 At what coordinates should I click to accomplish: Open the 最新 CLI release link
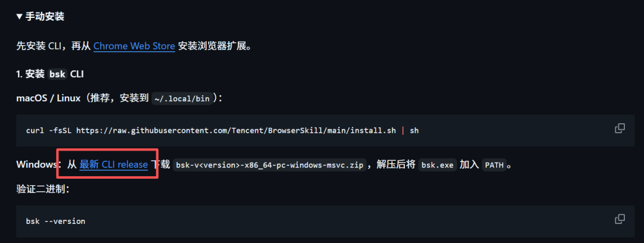(x=113, y=164)
